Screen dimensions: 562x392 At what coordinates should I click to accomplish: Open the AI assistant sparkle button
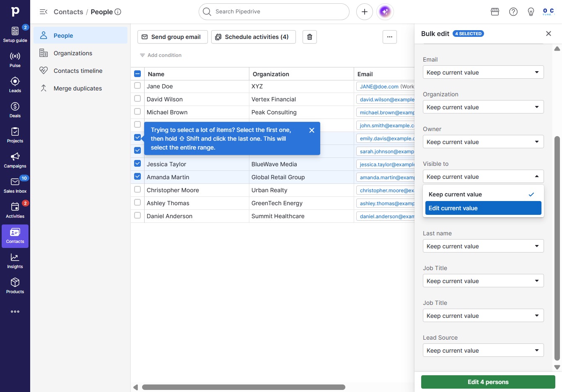[385, 12]
